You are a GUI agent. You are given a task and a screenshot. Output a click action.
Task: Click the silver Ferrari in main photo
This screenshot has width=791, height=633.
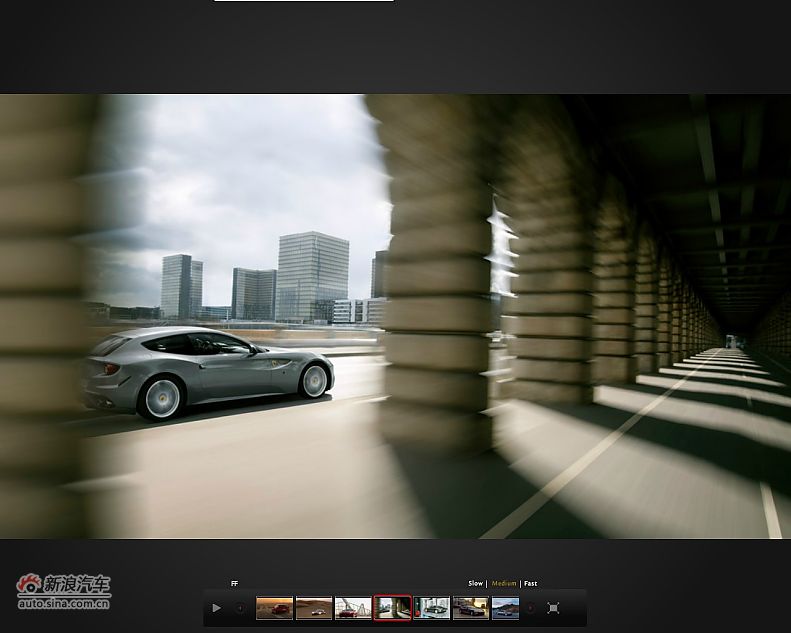(x=208, y=370)
